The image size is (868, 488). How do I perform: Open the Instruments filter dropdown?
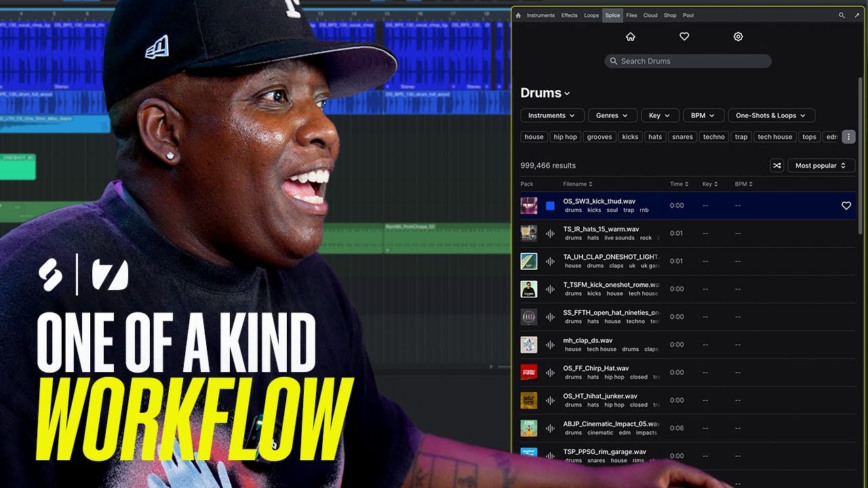coord(552,115)
